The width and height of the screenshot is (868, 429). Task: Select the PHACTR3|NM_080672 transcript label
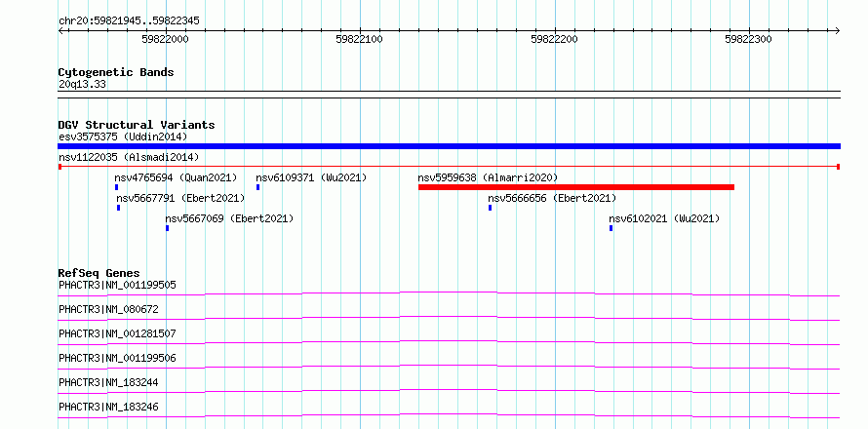coord(108,309)
